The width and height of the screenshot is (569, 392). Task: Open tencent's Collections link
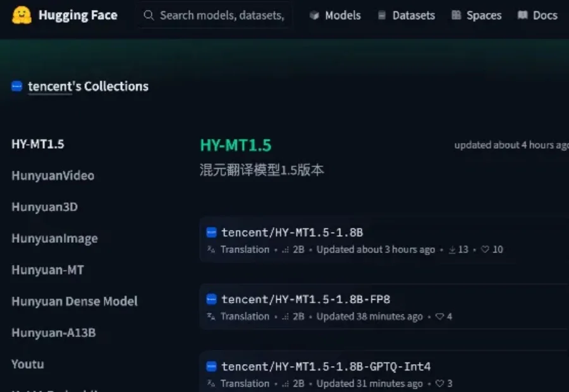pyautogui.click(x=87, y=86)
